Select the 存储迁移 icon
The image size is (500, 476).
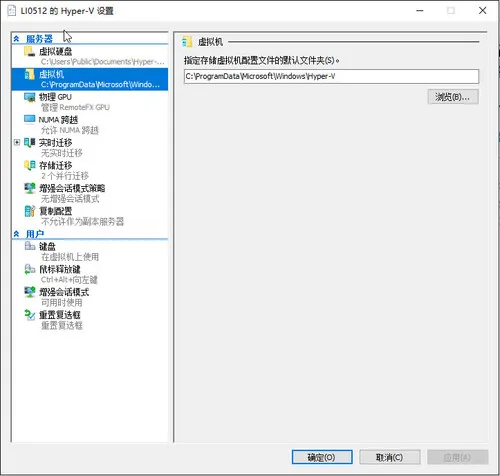tap(29, 165)
